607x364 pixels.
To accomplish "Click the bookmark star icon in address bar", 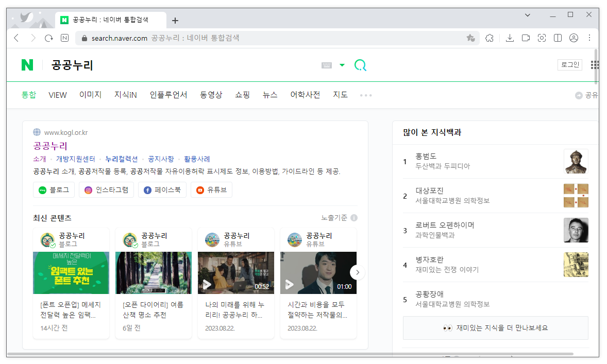I will point(471,38).
